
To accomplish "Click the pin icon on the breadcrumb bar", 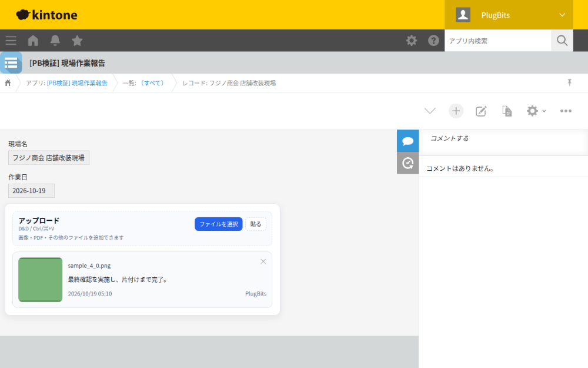I will pyautogui.click(x=569, y=82).
